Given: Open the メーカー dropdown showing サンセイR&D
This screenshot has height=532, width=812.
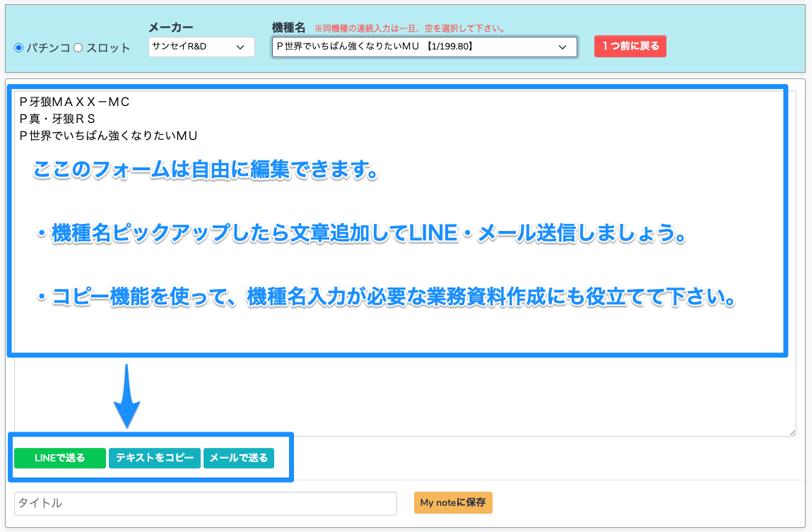Looking at the screenshot, I should tap(201, 47).
